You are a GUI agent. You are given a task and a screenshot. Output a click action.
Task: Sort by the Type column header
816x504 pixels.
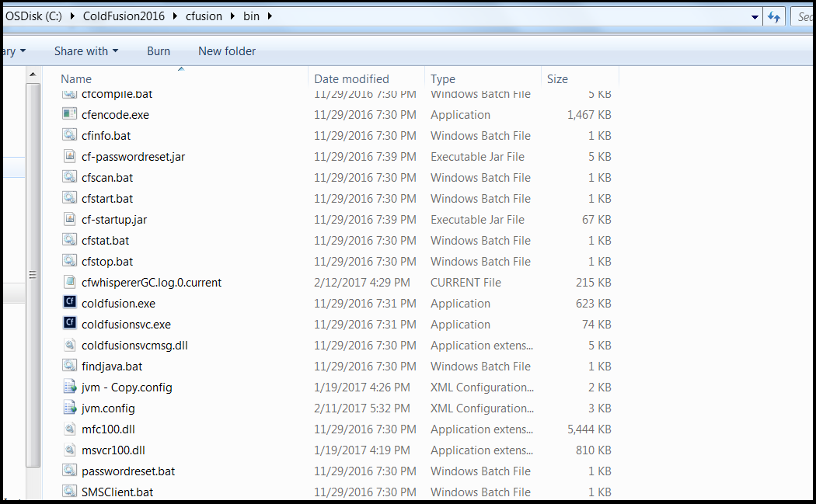click(x=443, y=79)
